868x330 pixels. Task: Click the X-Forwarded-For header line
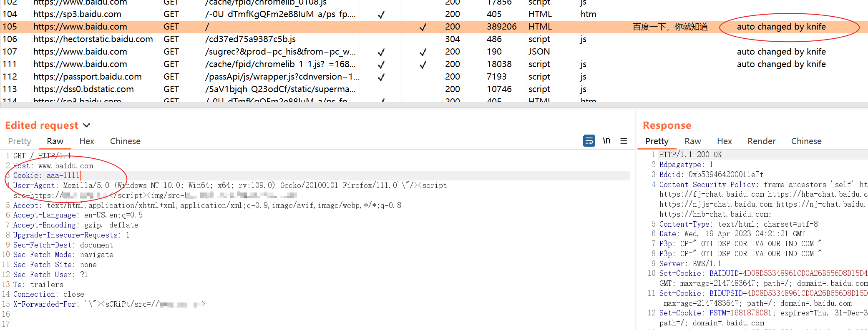[109, 304]
